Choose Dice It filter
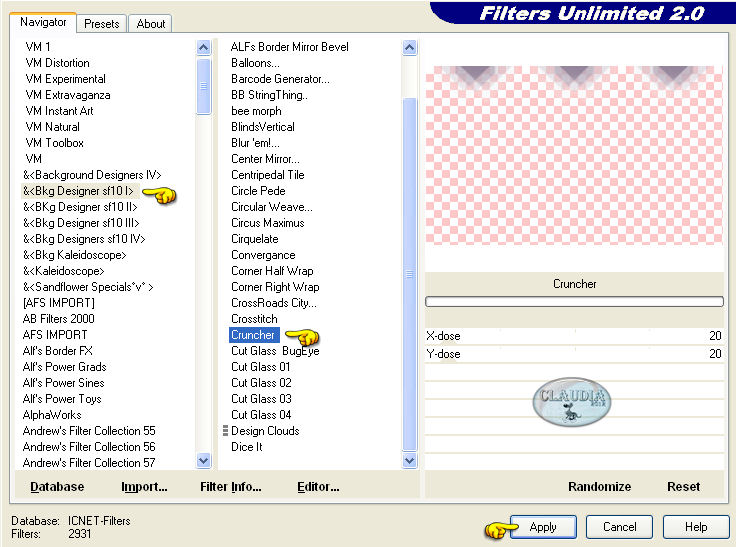736x547 pixels. click(x=246, y=447)
